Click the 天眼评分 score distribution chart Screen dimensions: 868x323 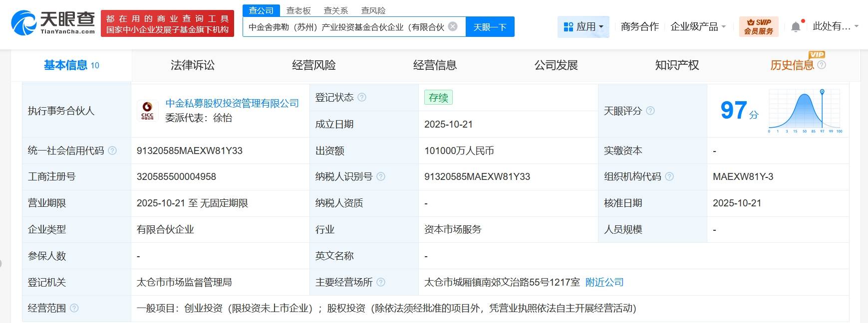(805, 111)
